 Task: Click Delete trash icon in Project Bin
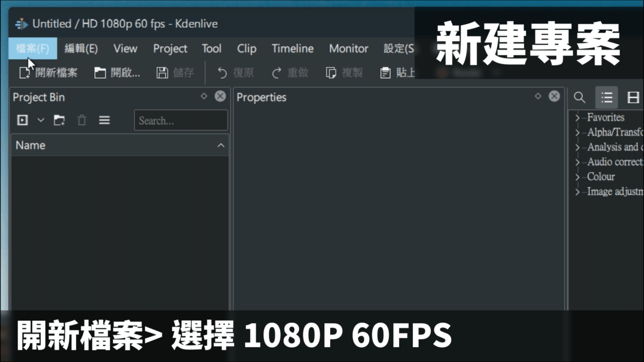click(82, 120)
